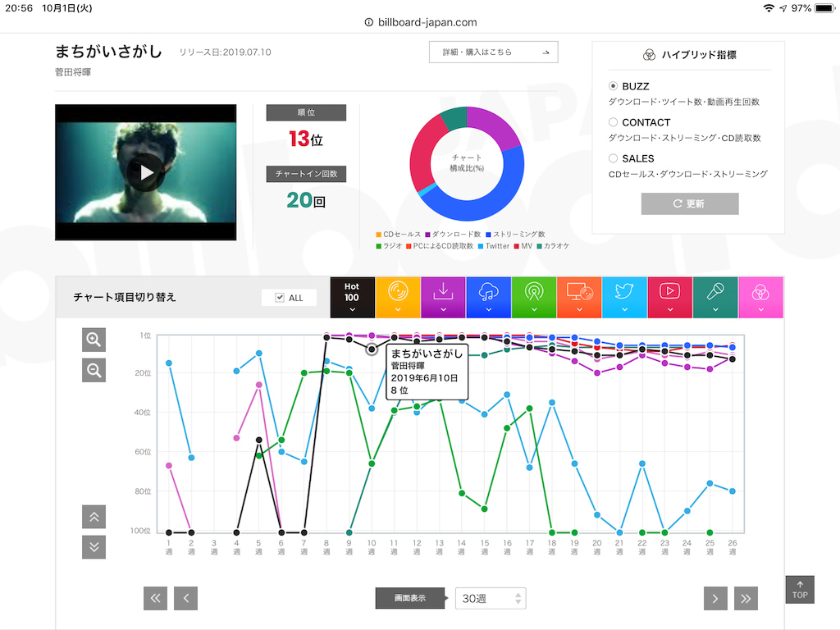
Task: Click the ハイブリッド指標 panel heading
Action: [x=689, y=55]
